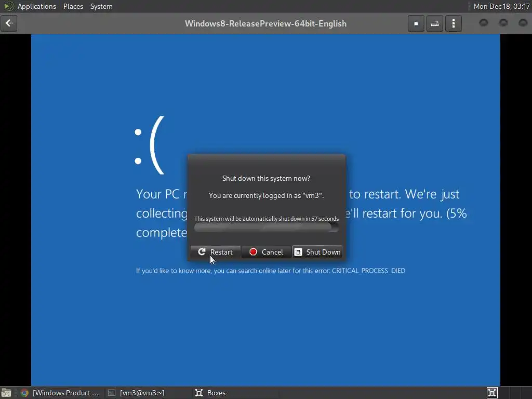Cancel the shutdown dialog
The image size is (532, 399).
click(x=267, y=252)
